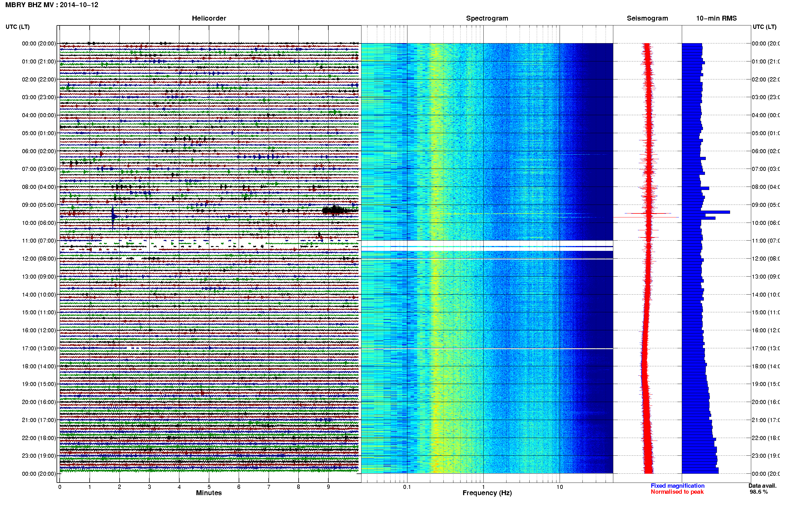
Task: Click the 'Data avail.' label
Action: 762,486
